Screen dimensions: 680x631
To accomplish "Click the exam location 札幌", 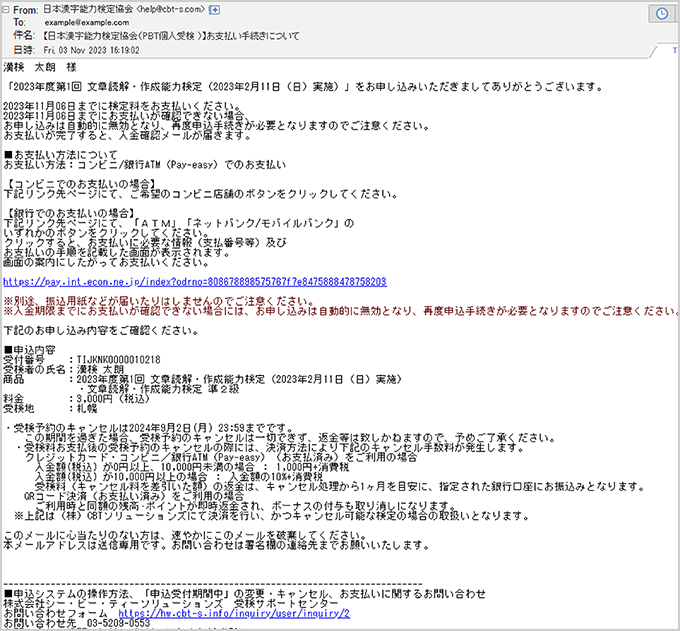I will pos(87,409).
